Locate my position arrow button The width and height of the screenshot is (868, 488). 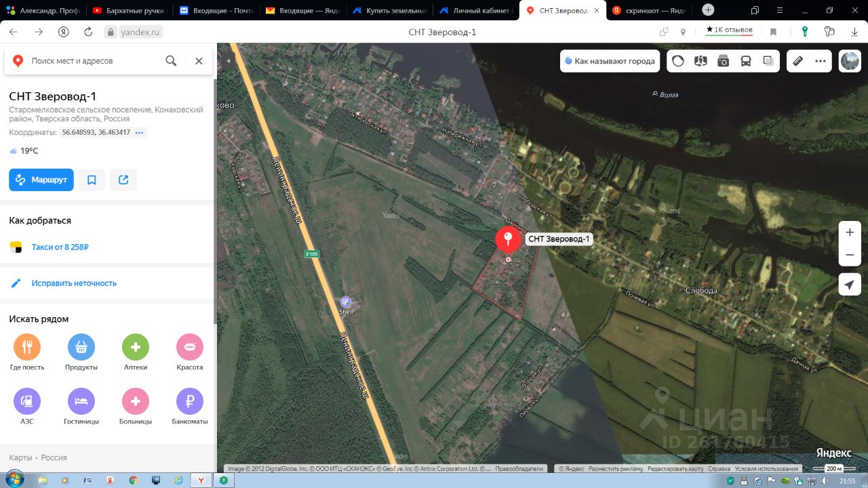point(850,285)
